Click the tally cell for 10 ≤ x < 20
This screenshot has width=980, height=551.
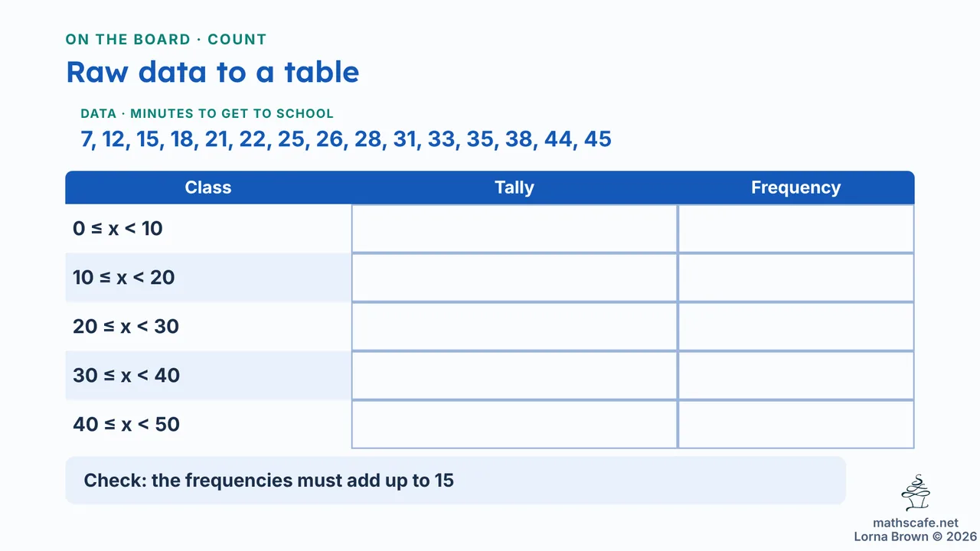click(x=514, y=278)
